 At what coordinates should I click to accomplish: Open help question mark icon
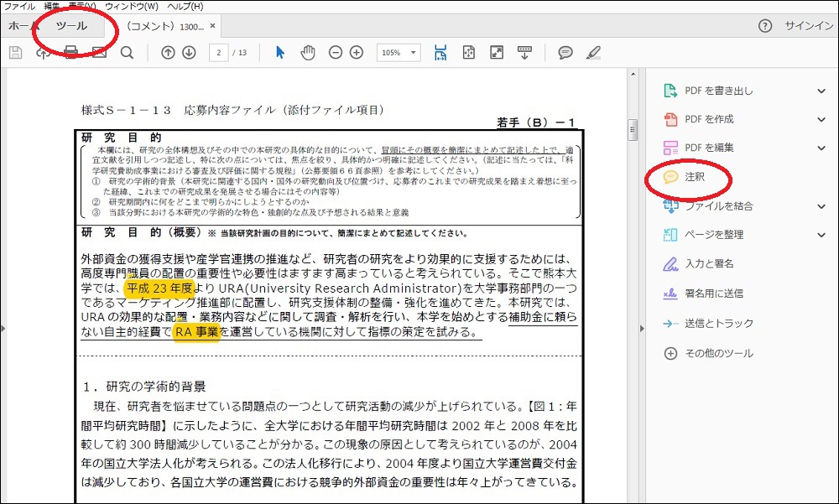765,26
